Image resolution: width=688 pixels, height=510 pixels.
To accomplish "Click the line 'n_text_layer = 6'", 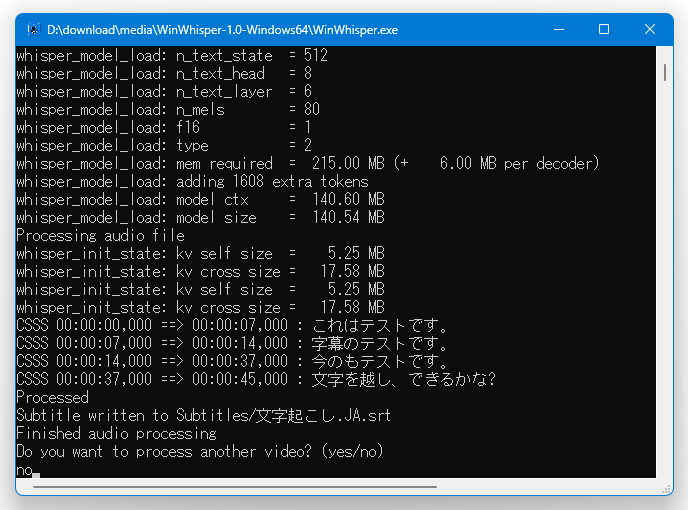I will 164,92.
